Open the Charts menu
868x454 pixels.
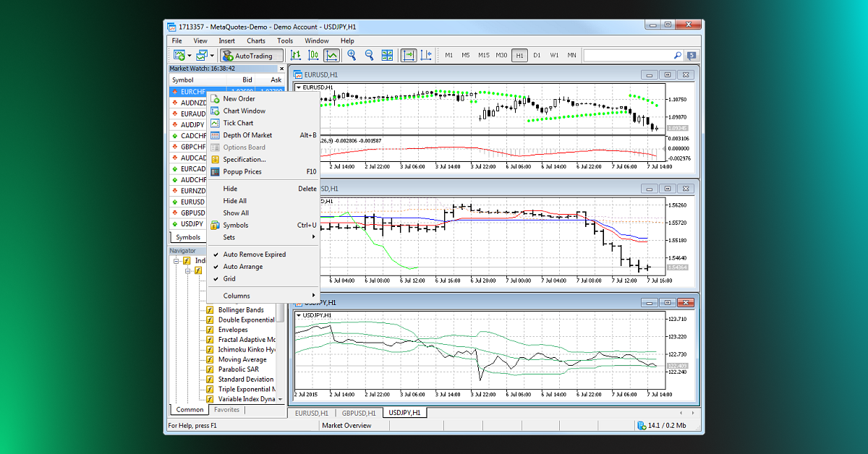tap(256, 41)
